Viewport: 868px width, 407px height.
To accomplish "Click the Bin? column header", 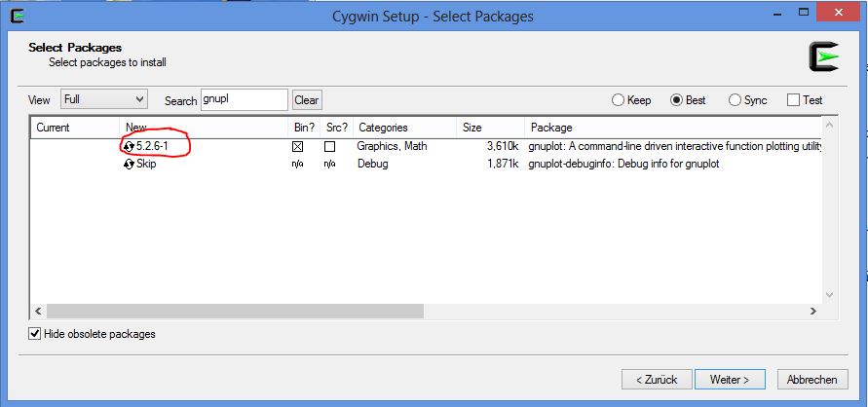I will pyautogui.click(x=304, y=128).
